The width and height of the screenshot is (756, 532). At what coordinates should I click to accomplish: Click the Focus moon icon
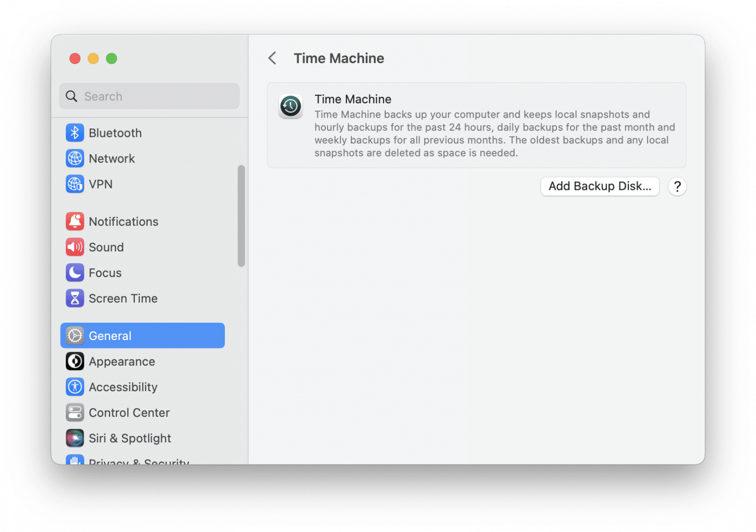coord(75,273)
